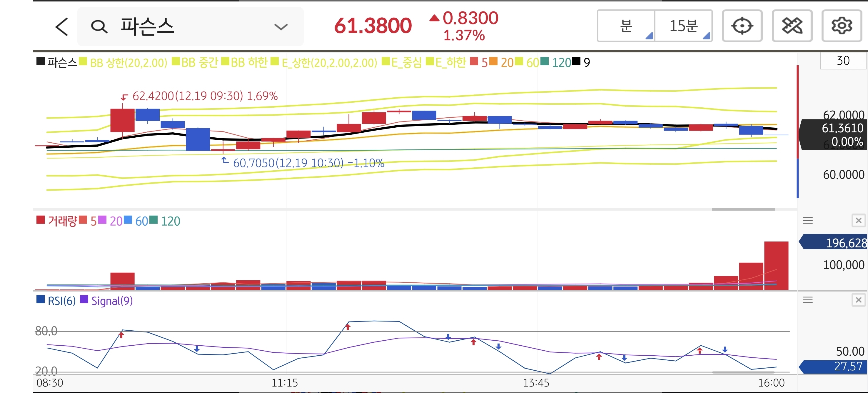Open the 15분 interval dropdown

coord(683,26)
